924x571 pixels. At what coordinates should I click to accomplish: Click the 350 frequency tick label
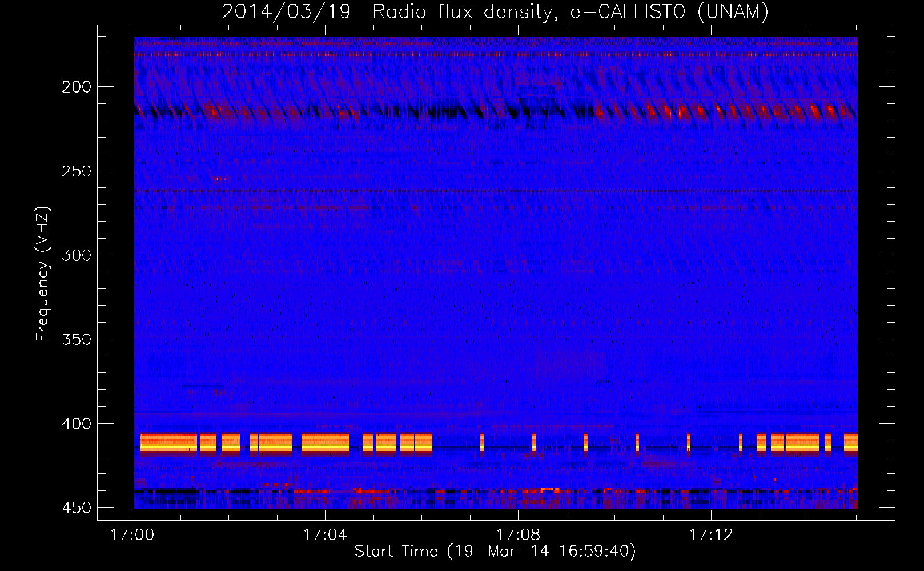(77, 339)
